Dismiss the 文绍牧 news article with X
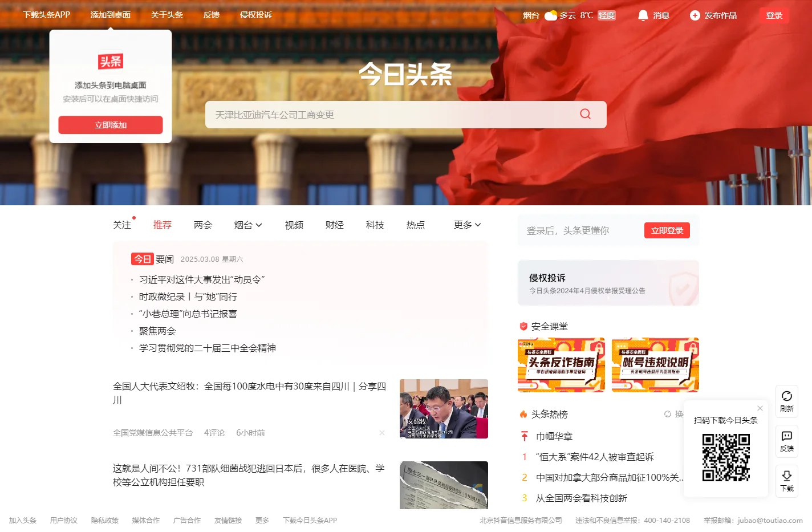Viewport: 812px width, 532px height. pyautogui.click(x=382, y=433)
